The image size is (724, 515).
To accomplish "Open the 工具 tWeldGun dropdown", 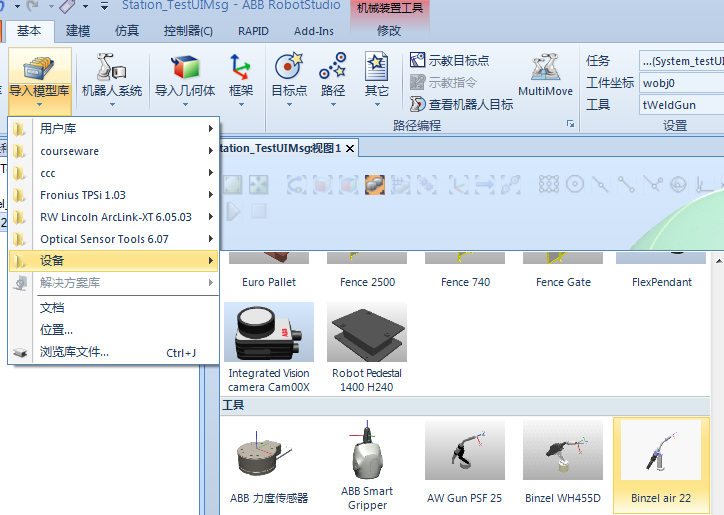I will coord(682,105).
